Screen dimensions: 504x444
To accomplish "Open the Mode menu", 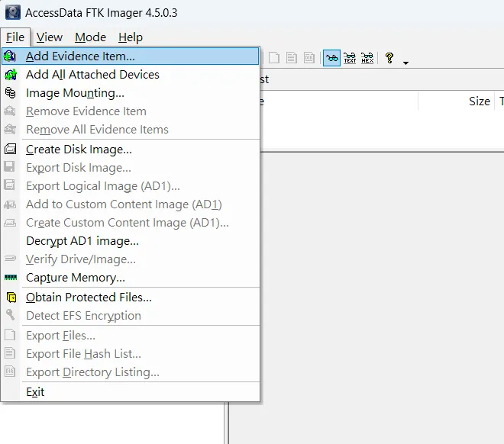I will pos(90,37).
